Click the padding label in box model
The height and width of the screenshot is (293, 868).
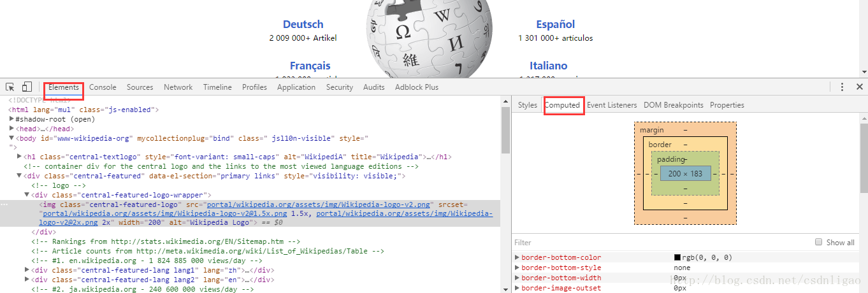click(x=670, y=159)
